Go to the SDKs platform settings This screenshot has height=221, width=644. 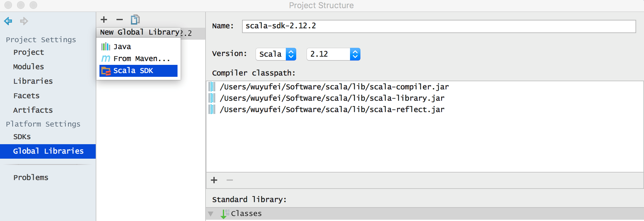[x=22, y=137]
